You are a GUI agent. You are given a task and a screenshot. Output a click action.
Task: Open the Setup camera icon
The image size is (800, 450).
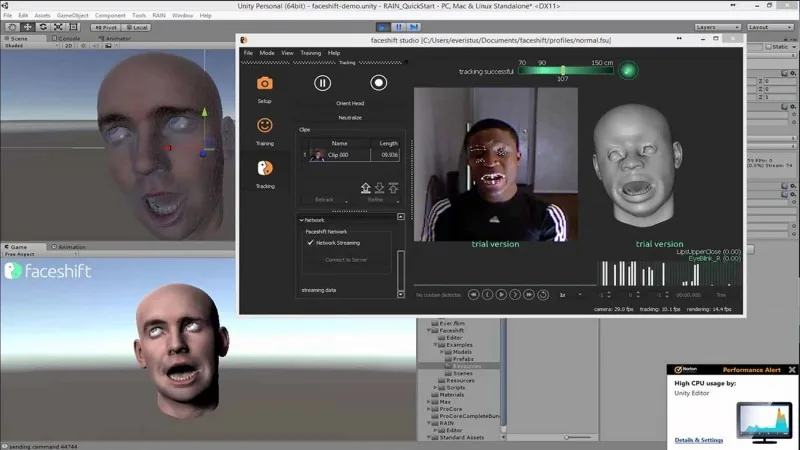pos(264,83)
